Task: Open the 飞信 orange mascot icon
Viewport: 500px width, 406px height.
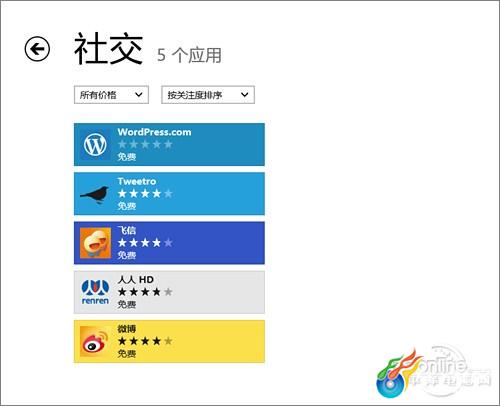Action: pyautogui.click(x=95, y=243)
